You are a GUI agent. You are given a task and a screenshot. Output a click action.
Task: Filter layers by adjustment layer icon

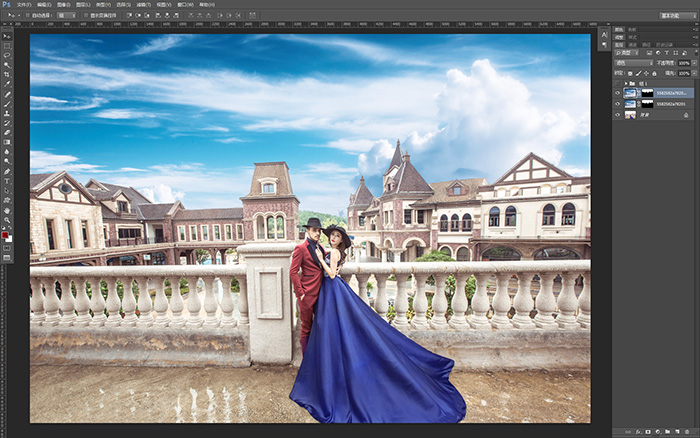click(658, 53)
